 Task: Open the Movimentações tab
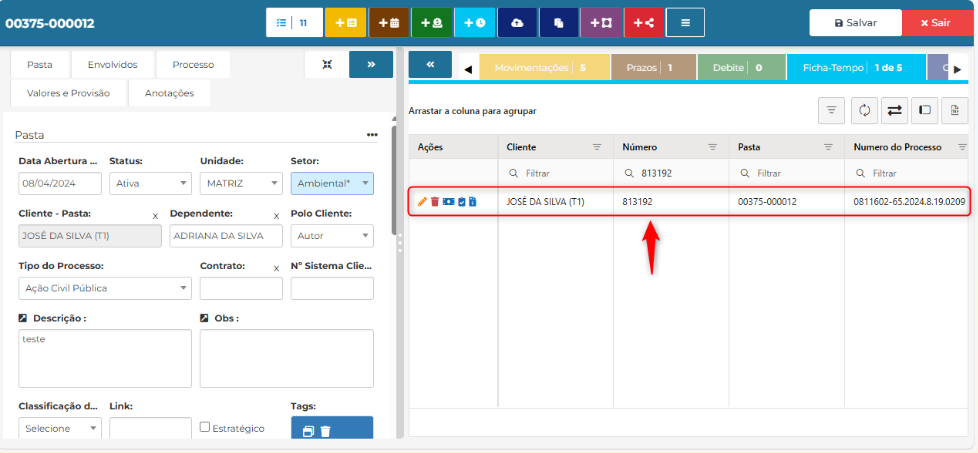coord(545,67)
